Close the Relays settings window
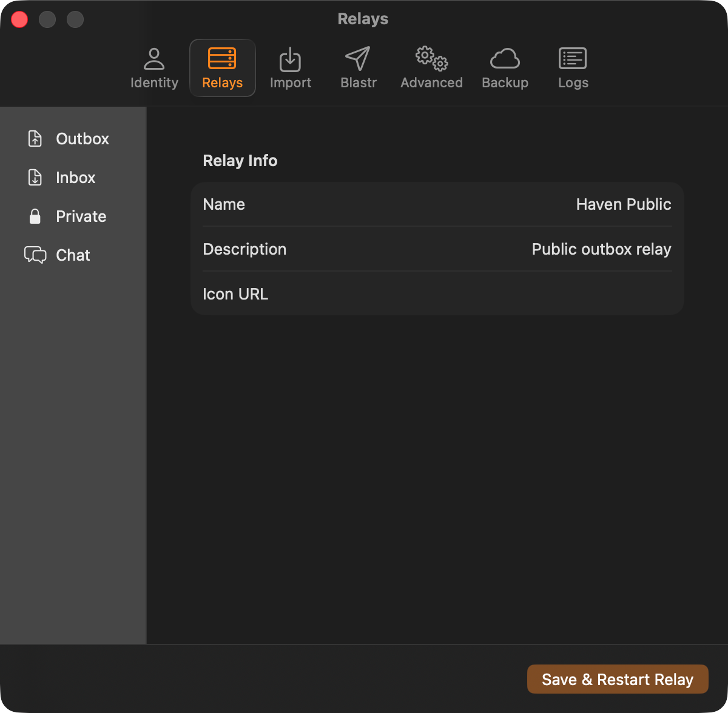 pos(19,19)
